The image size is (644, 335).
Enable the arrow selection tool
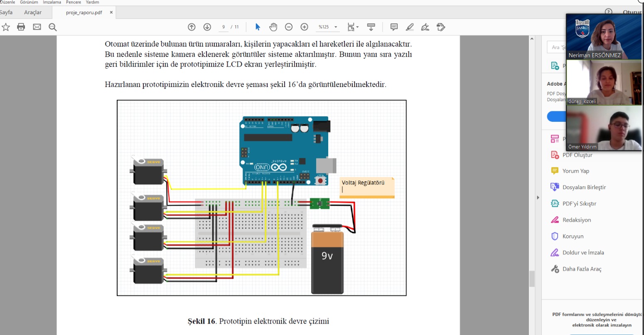(x=258, y=27)
